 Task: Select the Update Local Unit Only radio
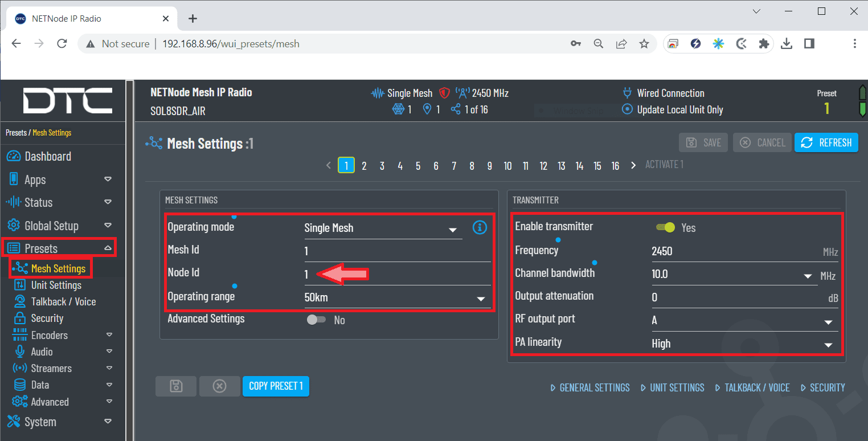point(627,109)
